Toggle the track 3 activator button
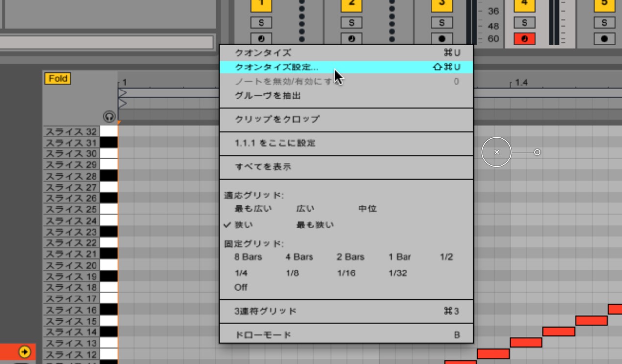This screenshot has height=364, width=622. [x=442, y=5]
